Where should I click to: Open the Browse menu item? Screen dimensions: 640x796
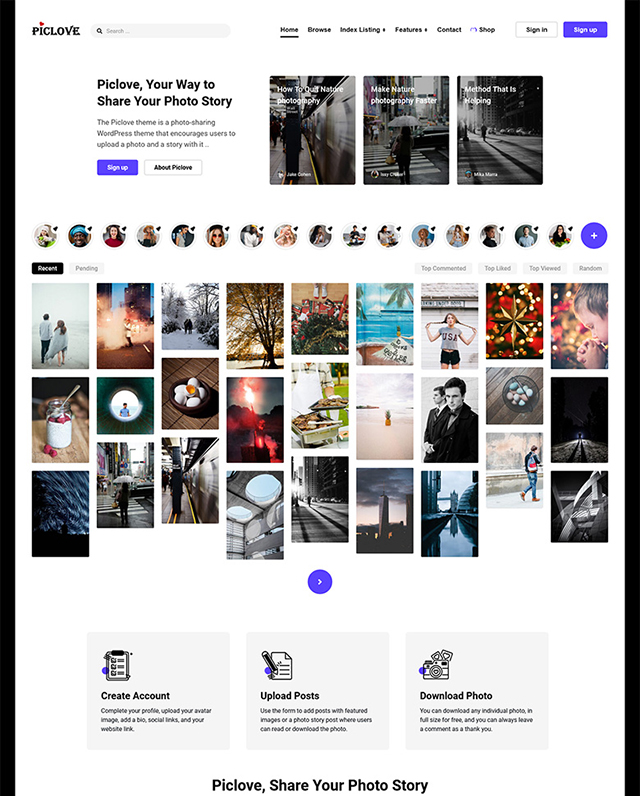319,30
